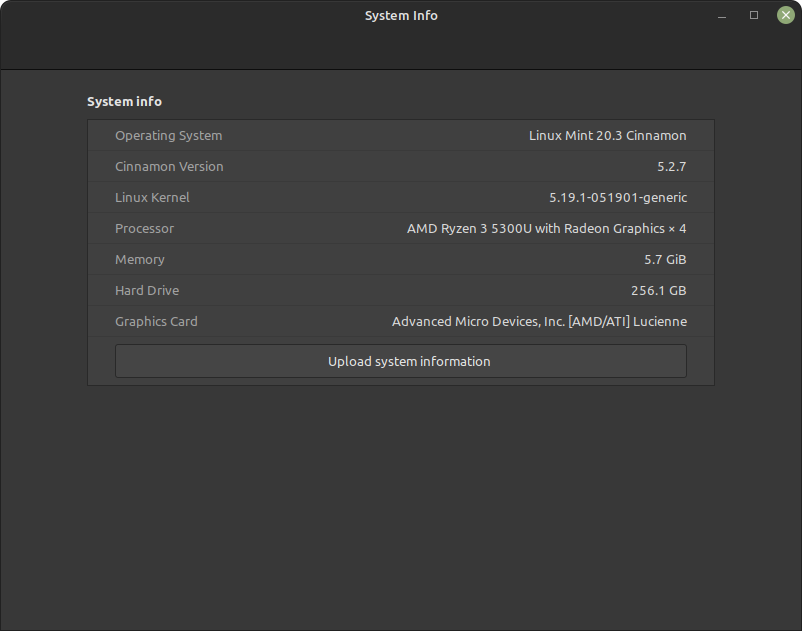Click the 256.1 GB drive value
The height and width of the screenshot is (631, 802).
pos(659,290)
